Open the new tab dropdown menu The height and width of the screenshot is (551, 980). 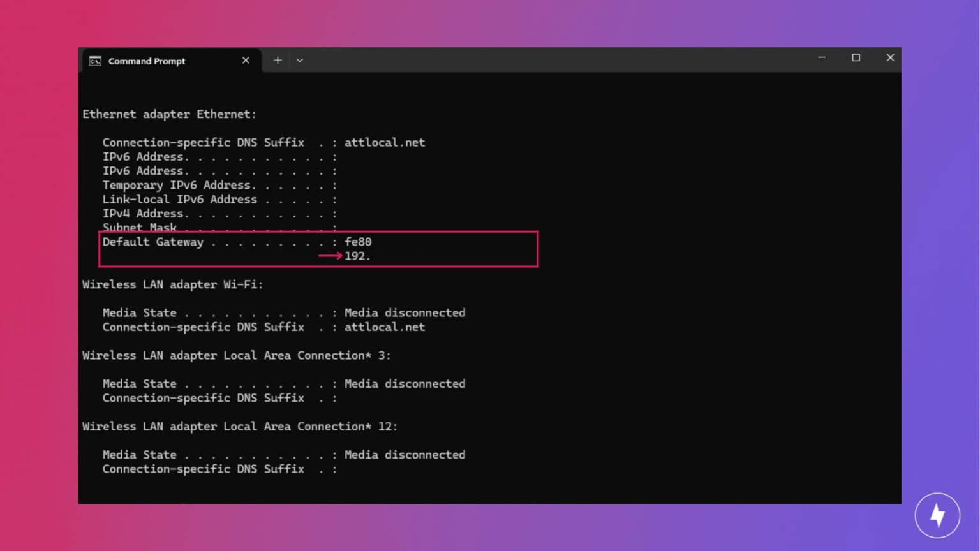(x=299, y=59)
